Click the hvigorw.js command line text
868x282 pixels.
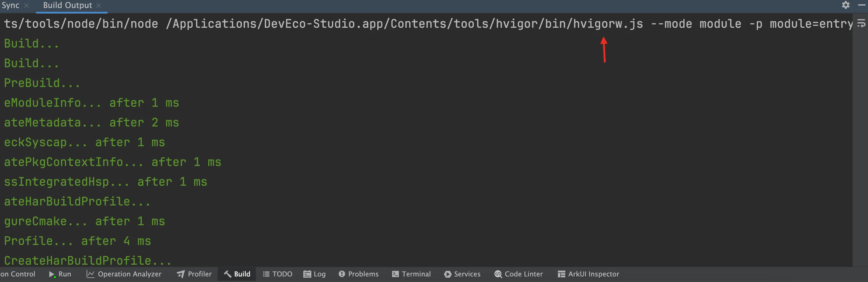428,24
